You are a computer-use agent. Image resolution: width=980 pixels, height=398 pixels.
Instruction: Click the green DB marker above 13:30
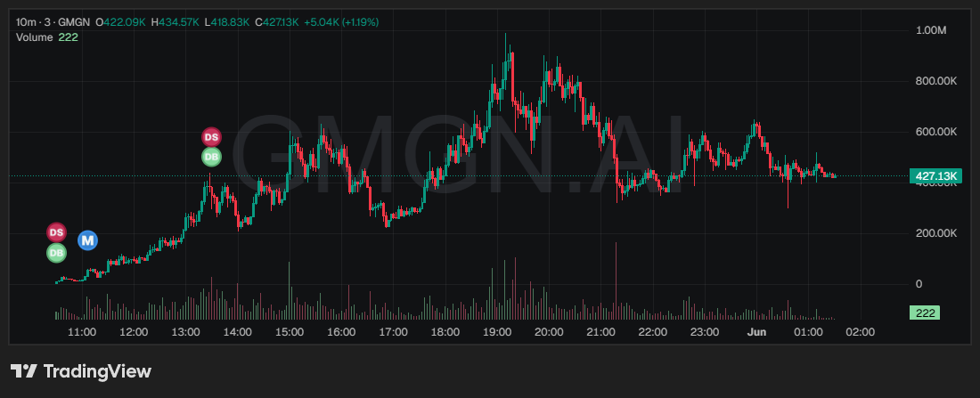(x=211, y=157)
